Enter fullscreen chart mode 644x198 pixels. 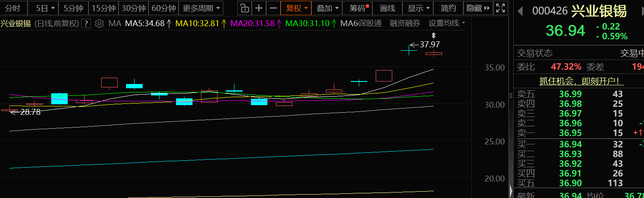pos(500,8)
